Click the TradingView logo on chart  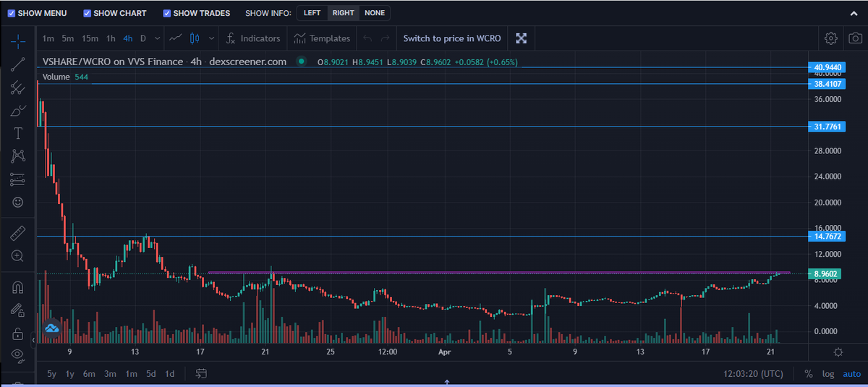coord(51,328)
